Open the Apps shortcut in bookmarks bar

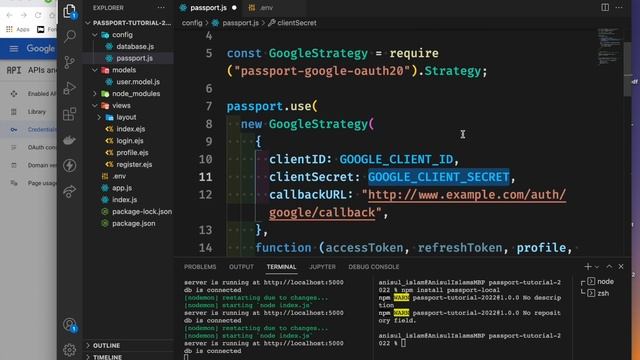[x=18, y=29]
